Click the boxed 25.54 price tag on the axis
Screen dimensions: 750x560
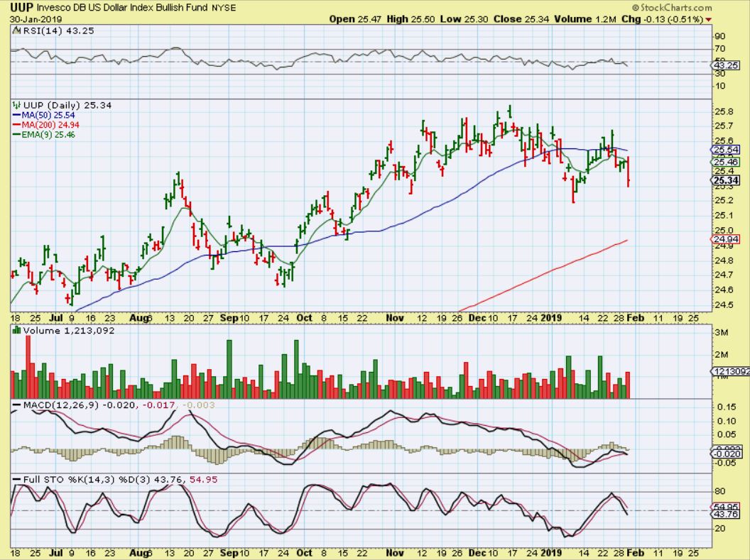(725, 150)
